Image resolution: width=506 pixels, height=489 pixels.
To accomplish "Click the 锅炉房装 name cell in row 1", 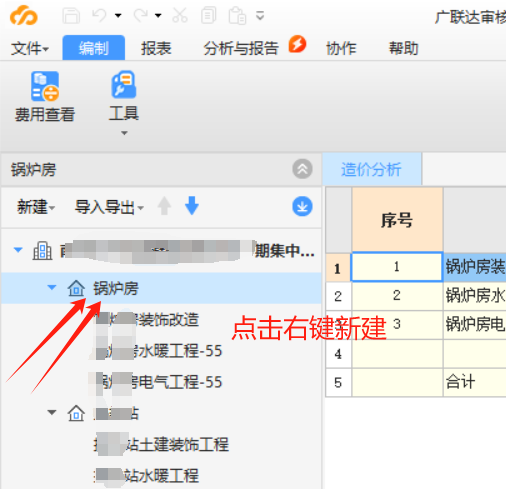I will [x=475, y=267].
